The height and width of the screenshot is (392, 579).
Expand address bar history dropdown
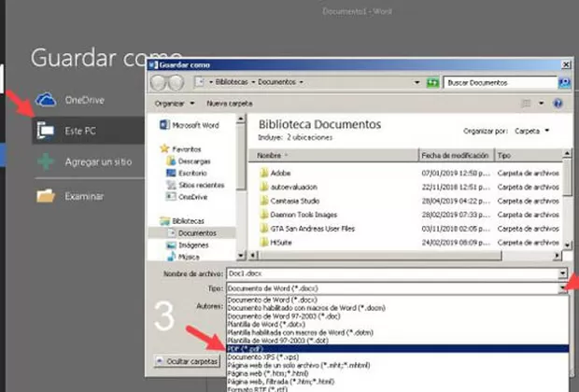pos(417,82)
